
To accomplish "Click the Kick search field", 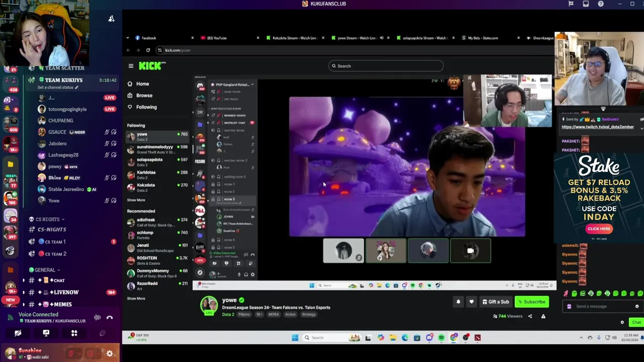I will 386,66.
